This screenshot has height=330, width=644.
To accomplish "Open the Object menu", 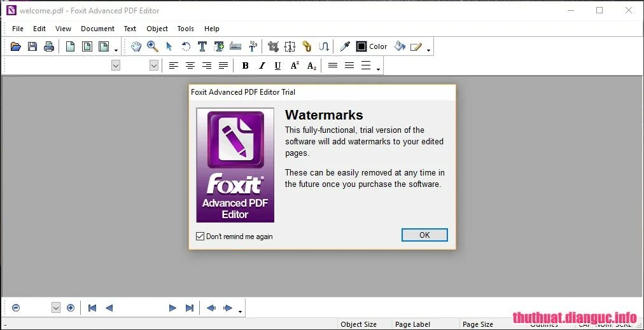I will [x=157, y=29].
